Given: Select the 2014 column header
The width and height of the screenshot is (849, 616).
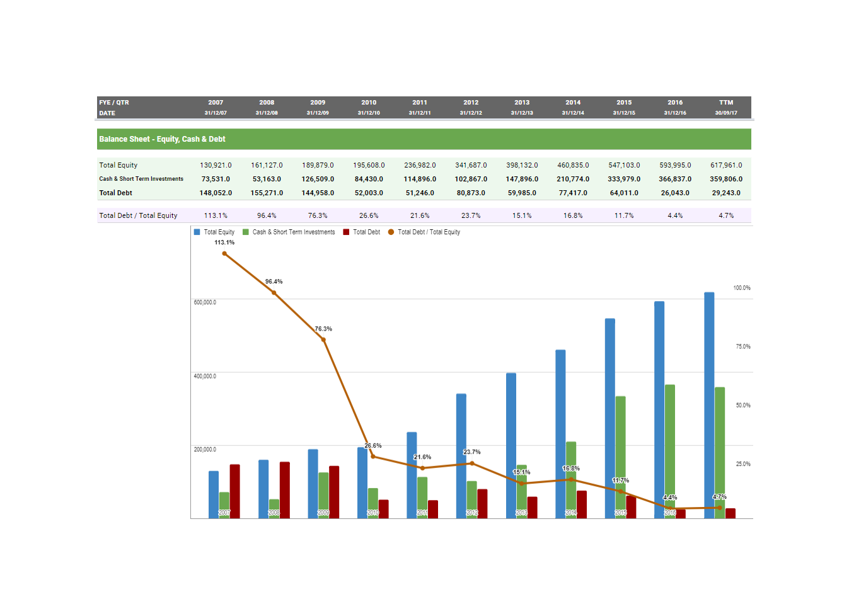Looking at the screenshot, I should tap(573, 102).
